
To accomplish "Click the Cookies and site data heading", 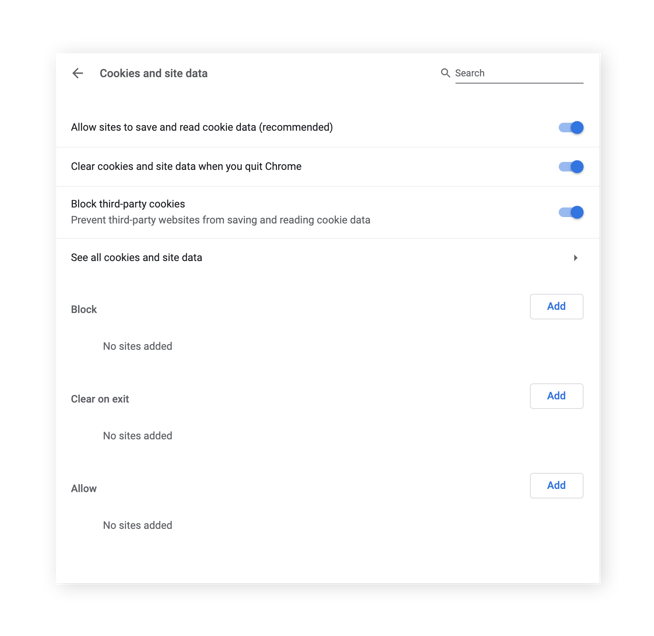I will [153, 73].
